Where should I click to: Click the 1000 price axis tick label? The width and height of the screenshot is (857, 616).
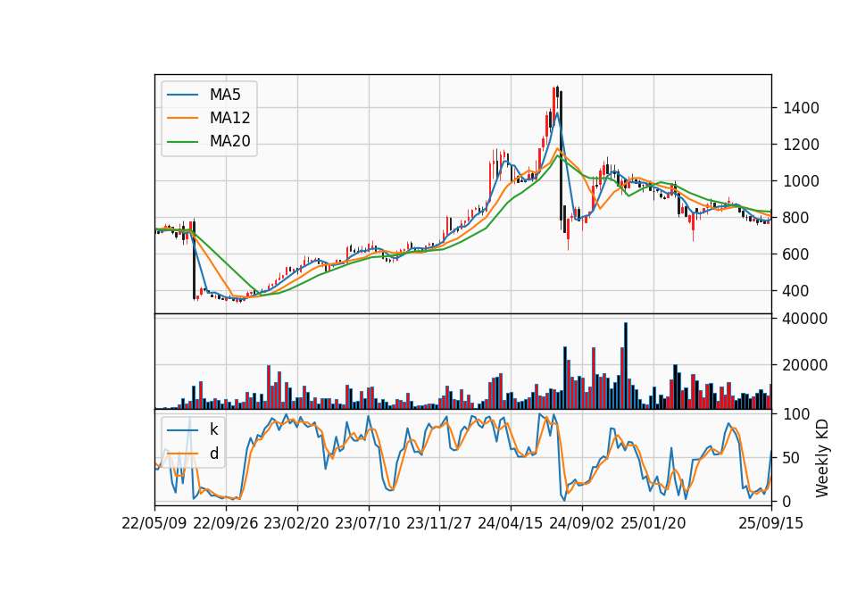(801, 181)
